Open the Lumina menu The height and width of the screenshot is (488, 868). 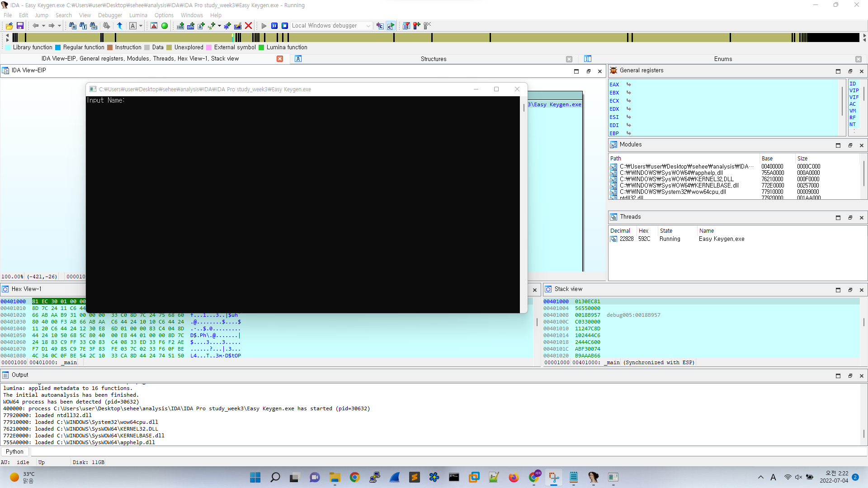click(138, 15)
